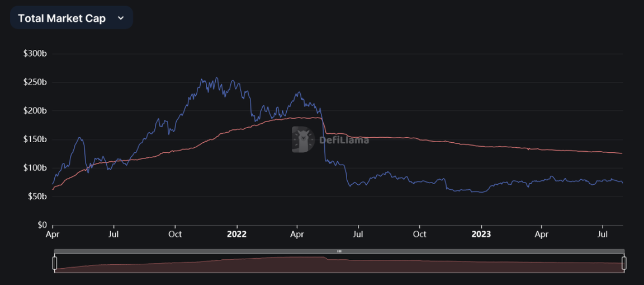Select the right handle of the range slider

[624, 263]
